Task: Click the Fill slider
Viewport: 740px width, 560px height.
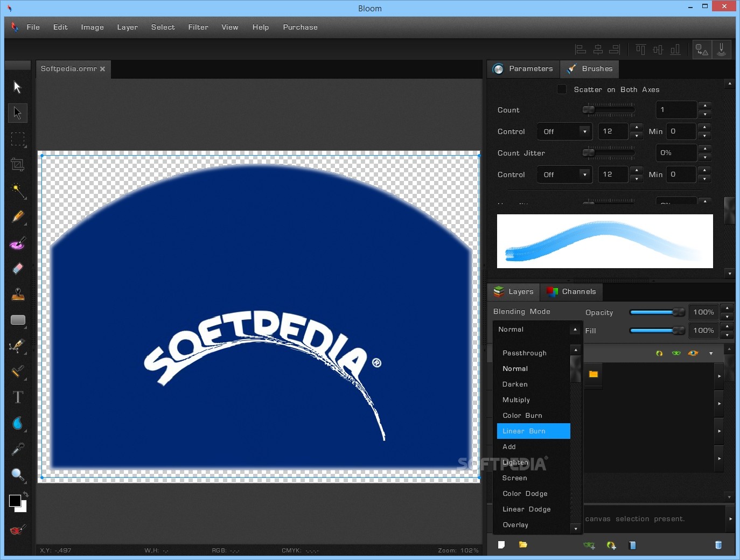Action: [x=657, y=331]
